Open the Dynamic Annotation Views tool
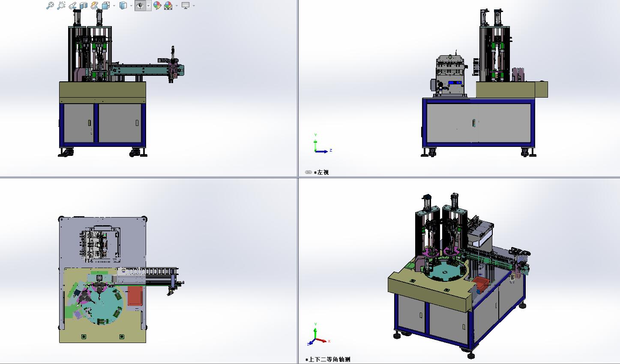Image resolution: width=620 pixels, height=364 pixels. (95, 6)
